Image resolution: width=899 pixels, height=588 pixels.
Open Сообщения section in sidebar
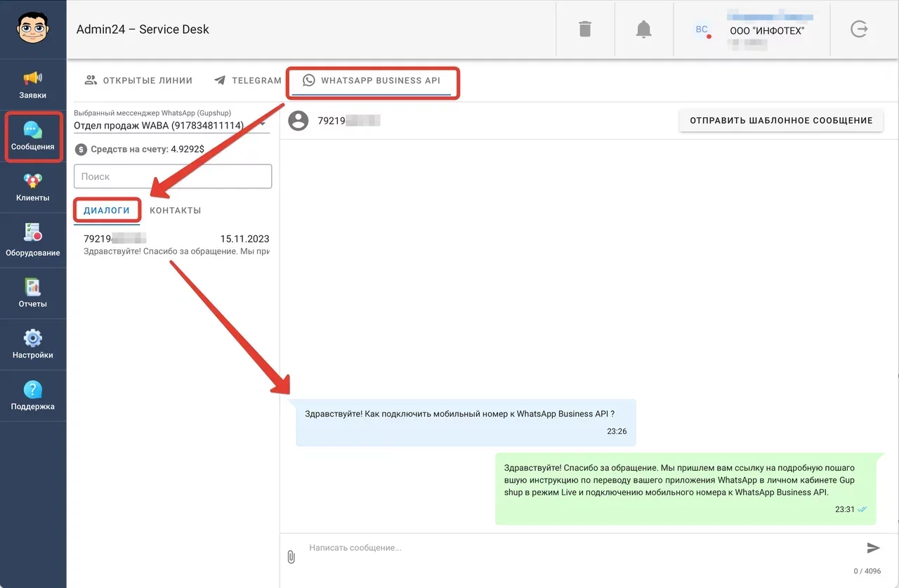(33, 136)
